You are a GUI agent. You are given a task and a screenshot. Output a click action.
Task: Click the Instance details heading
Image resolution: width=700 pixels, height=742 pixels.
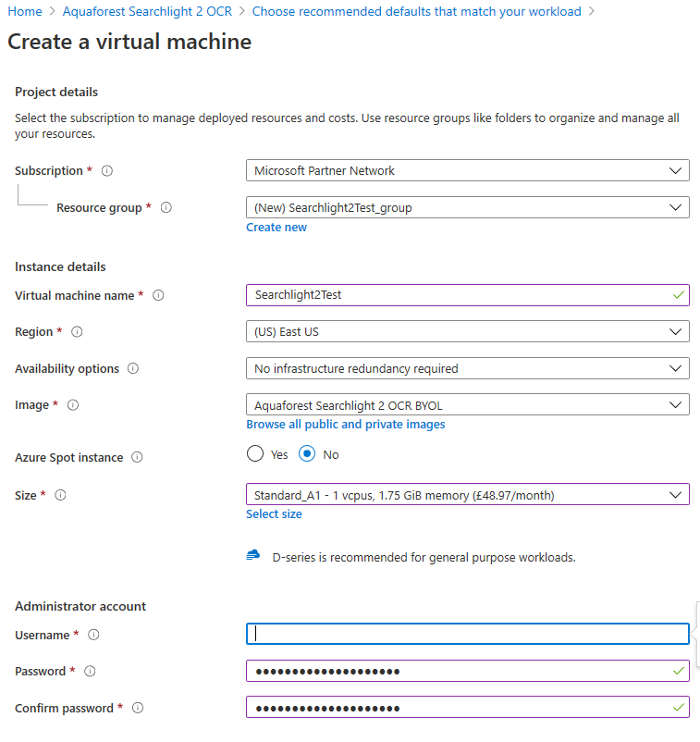[60, 266]
